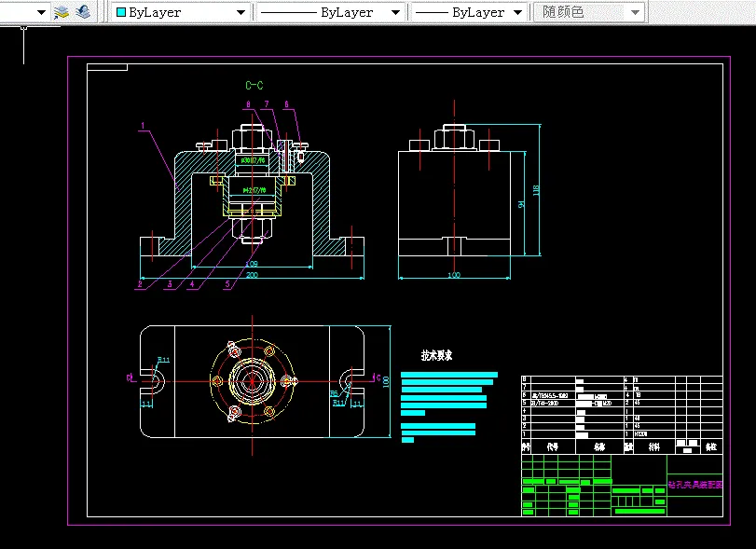The image size is (756, 549).
Task: Open the ByLayer lineweight dropdown
Action: click(469, 12)
